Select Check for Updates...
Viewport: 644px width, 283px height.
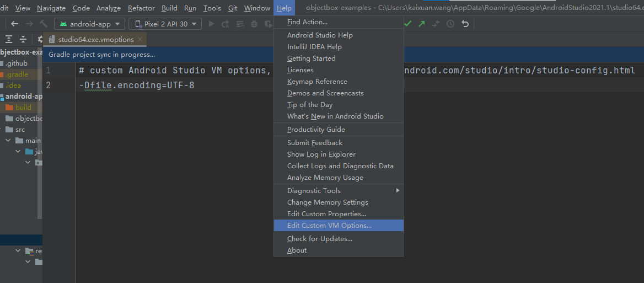[x=339, y=239]
